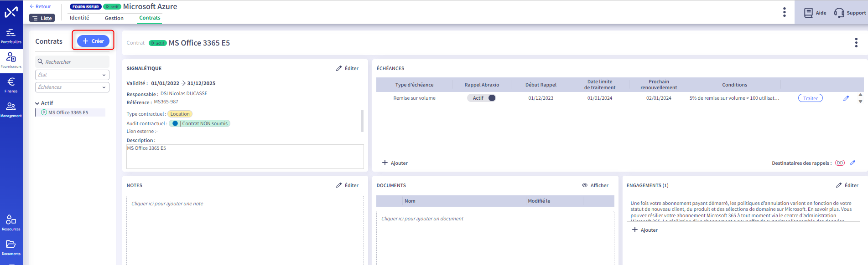This screenshot has height=265, width=868.
Task: Click the Remise sur volume cell
Action: pos(414,98)
